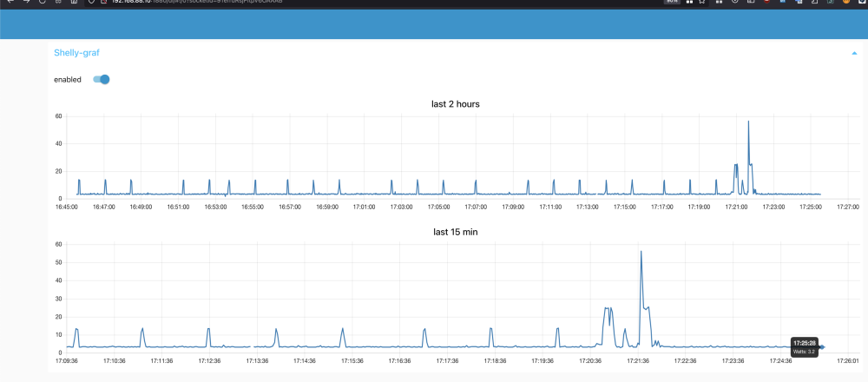
Task: Click the 17:27:00 axis label
Action: tap(848, 207)
